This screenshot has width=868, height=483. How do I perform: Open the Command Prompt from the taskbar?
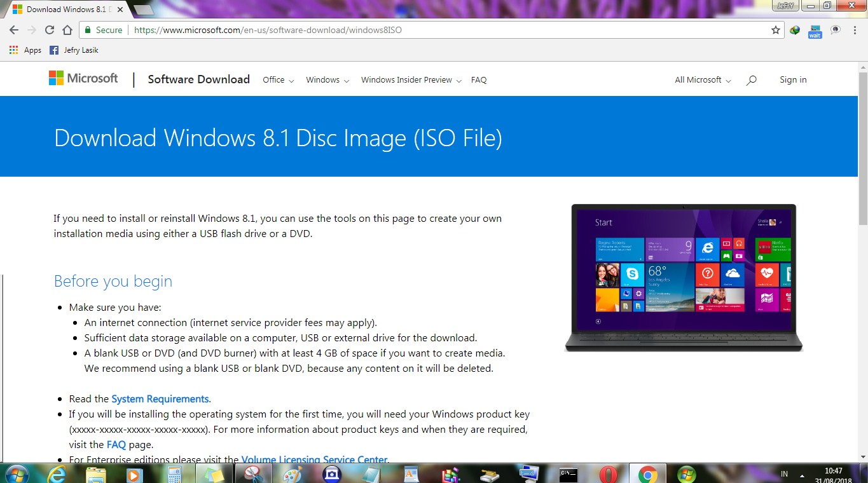[x=570, y=473]
